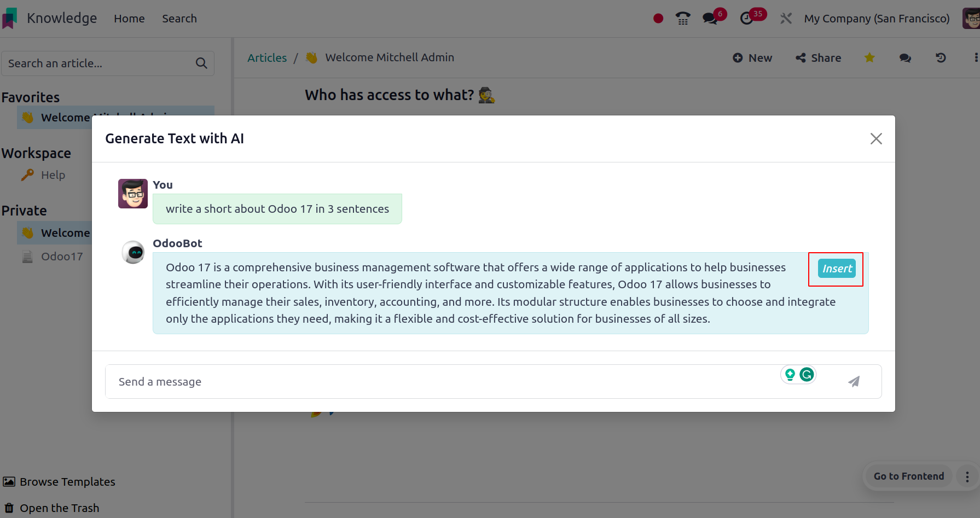Click the Private section header
980x518 pixels.
coord(24,211)
